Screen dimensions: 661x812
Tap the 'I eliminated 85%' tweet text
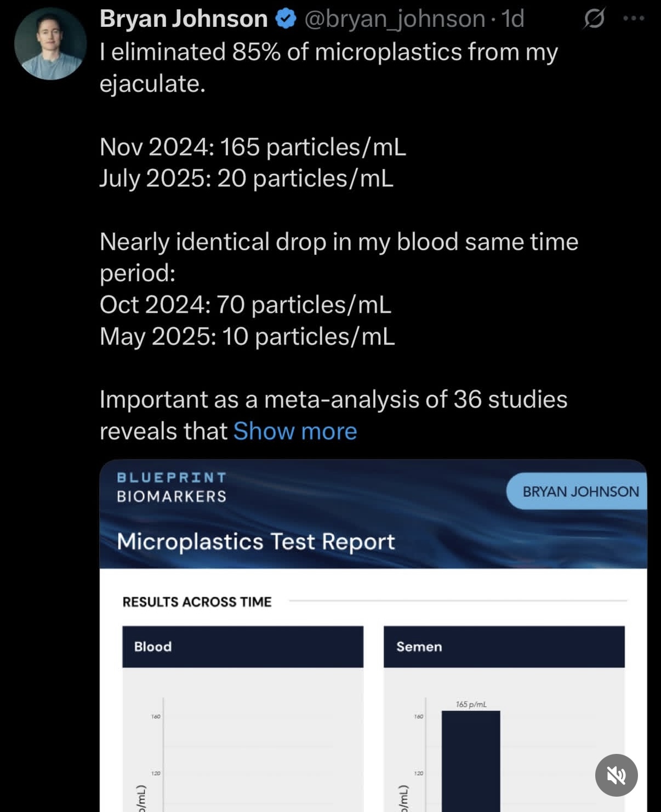pyautogui.click(x=328, y=67)
